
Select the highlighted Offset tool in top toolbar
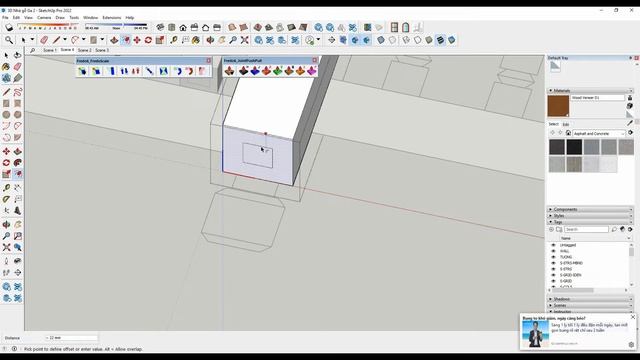click(x=126, y=40)
